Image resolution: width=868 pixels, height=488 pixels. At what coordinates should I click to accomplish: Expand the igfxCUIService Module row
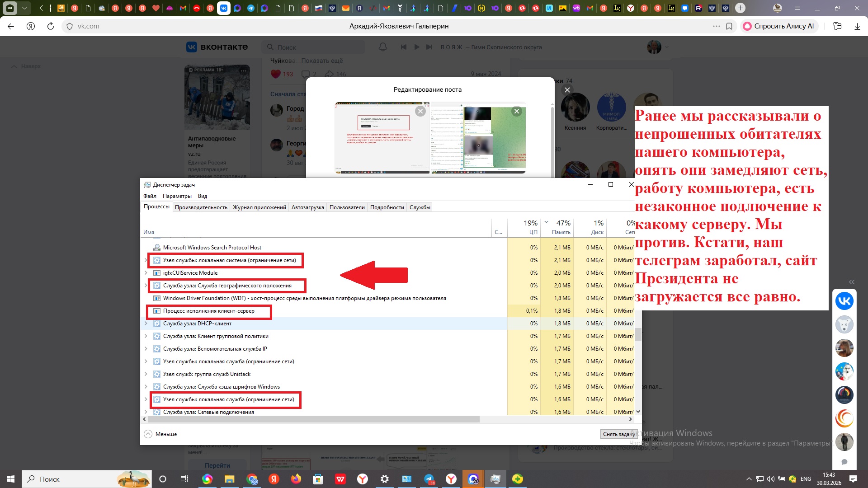click(146, 273)
